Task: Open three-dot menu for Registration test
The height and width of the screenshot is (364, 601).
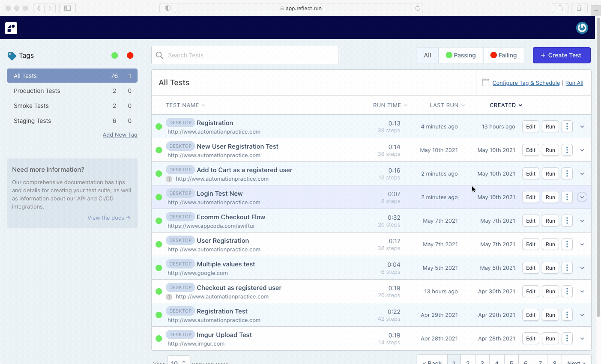Action: (567, 126)
